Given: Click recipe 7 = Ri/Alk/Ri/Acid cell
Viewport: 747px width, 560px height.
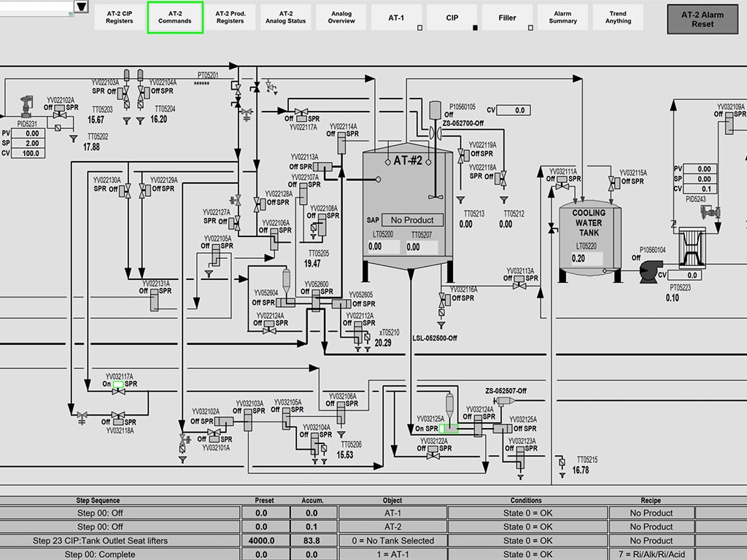Looking at the screenshot, I should [651, 554].
